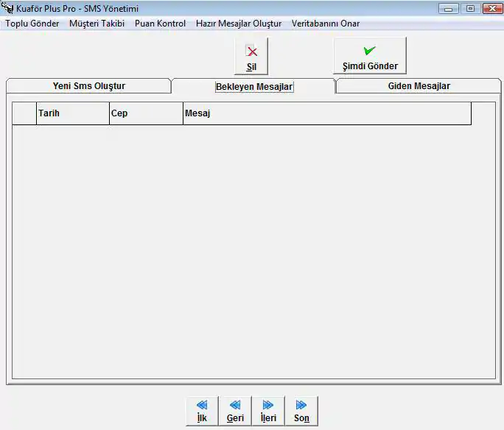Advance to next record with İleri
This screenshot has height=430, width=504.
point(268,411)
